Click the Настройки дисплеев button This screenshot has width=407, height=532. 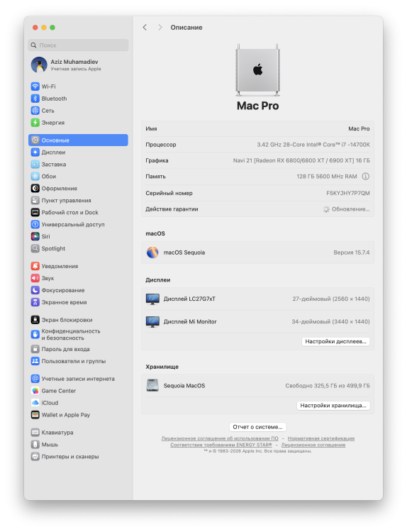[x=336, y=341]
